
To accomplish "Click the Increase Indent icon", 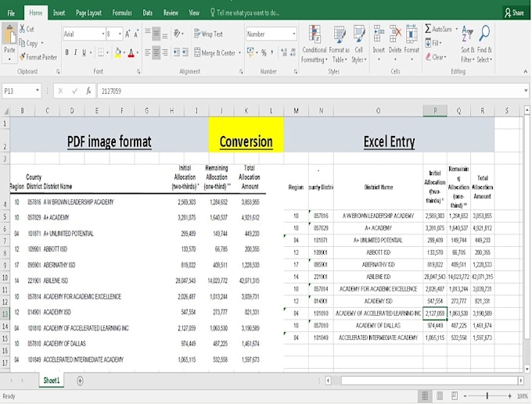I will coord(185,52).
